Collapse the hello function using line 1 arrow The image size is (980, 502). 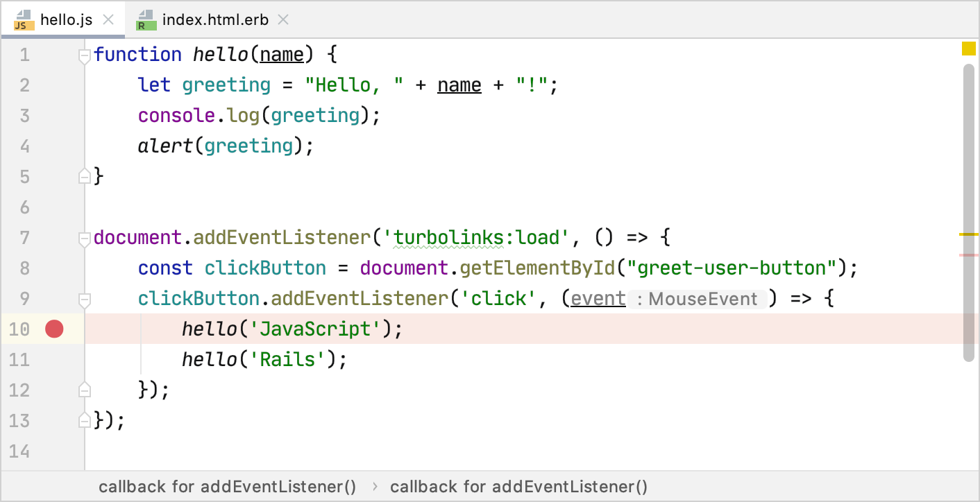(84, 54)
